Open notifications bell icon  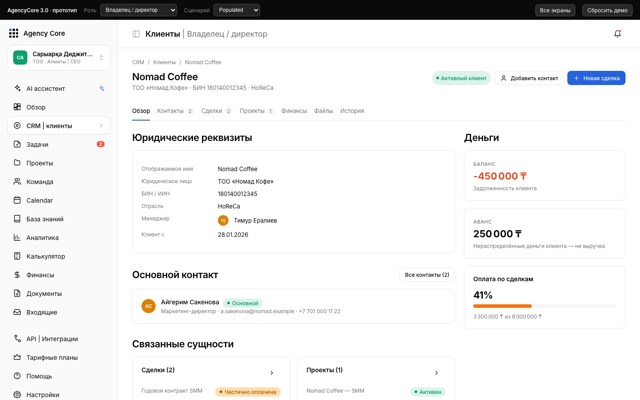pos(618,34)
